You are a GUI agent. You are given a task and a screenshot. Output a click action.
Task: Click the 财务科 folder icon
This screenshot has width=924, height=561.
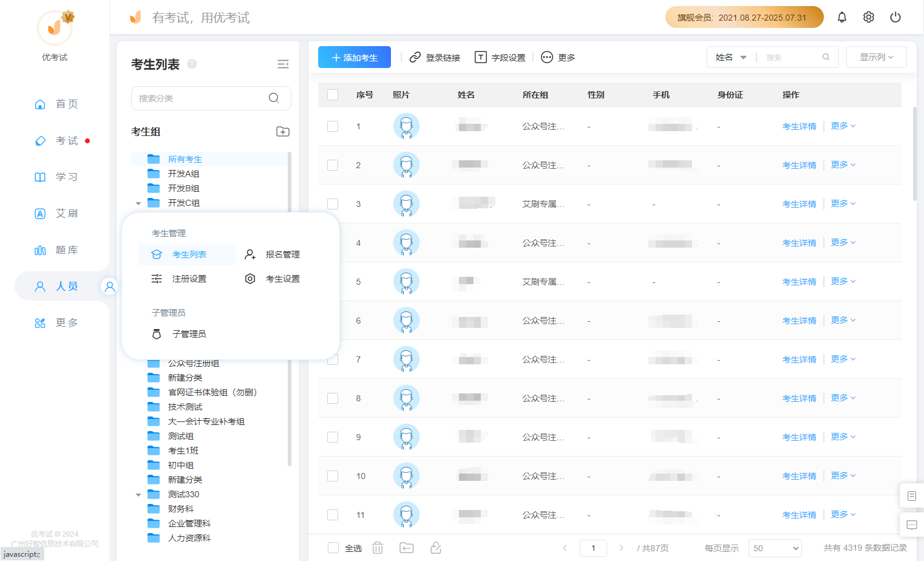[154, 509]
